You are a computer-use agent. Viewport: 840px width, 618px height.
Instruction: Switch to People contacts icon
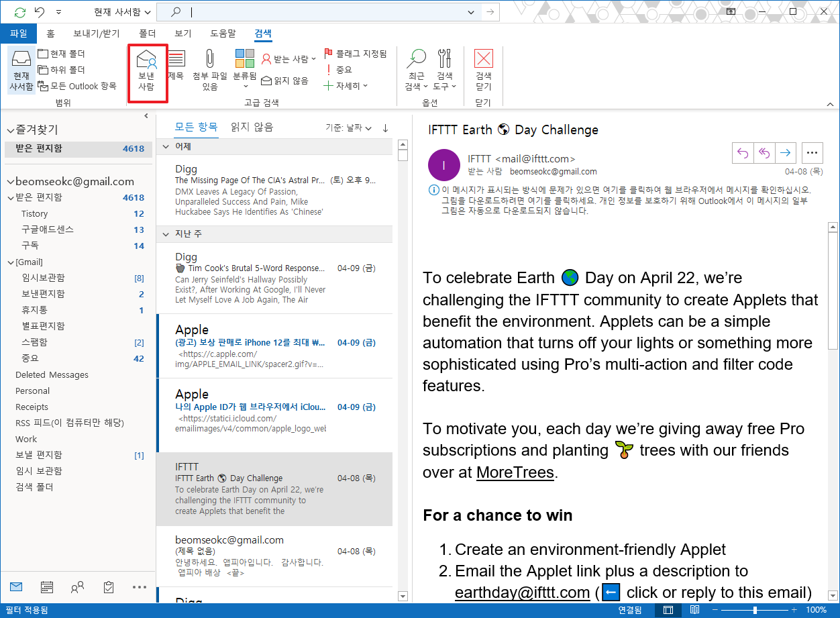tap(78, 587)
